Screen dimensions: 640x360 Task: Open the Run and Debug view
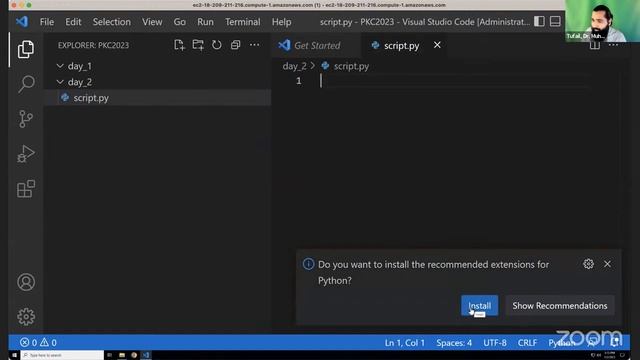click(x=26, y=154)
